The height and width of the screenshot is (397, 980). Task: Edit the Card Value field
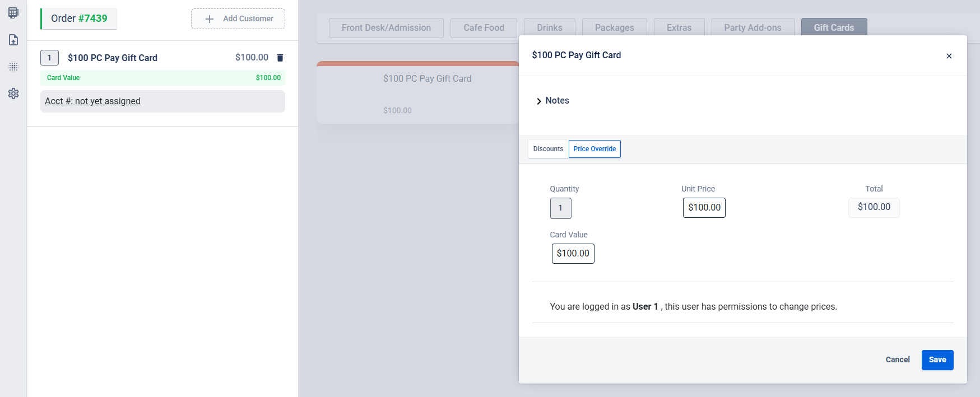tap(573, 254)
